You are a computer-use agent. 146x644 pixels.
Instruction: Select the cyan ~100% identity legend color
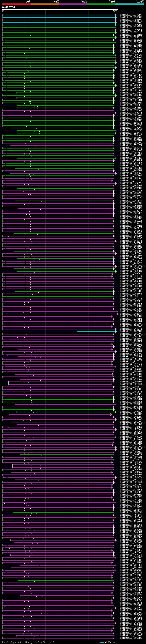[x=130, y=4]
